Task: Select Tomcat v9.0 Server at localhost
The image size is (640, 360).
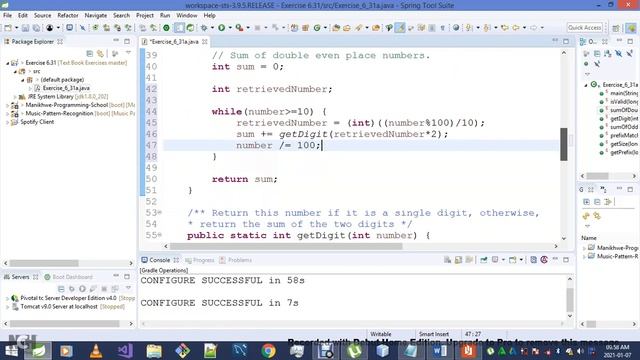Action: 59,307
